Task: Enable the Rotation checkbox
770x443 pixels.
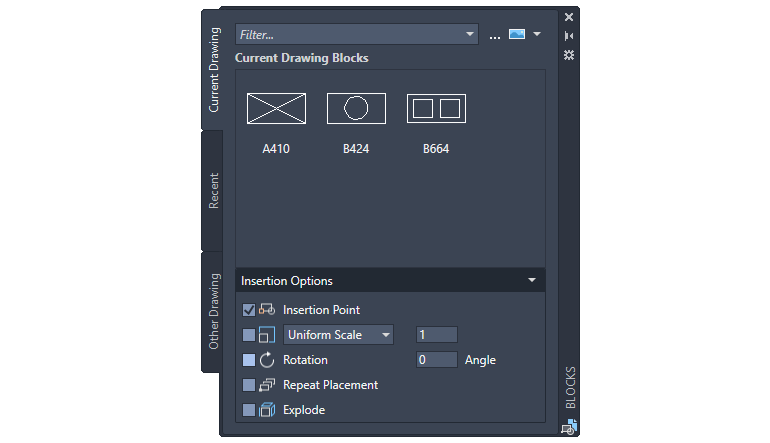Action: point(249,360)
